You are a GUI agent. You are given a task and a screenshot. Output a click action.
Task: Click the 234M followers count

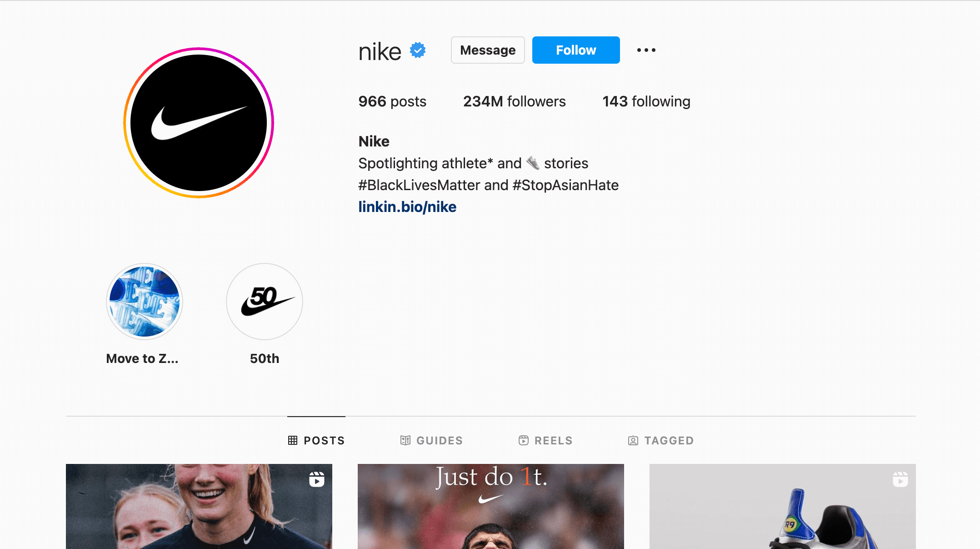(x=514, y=101)
